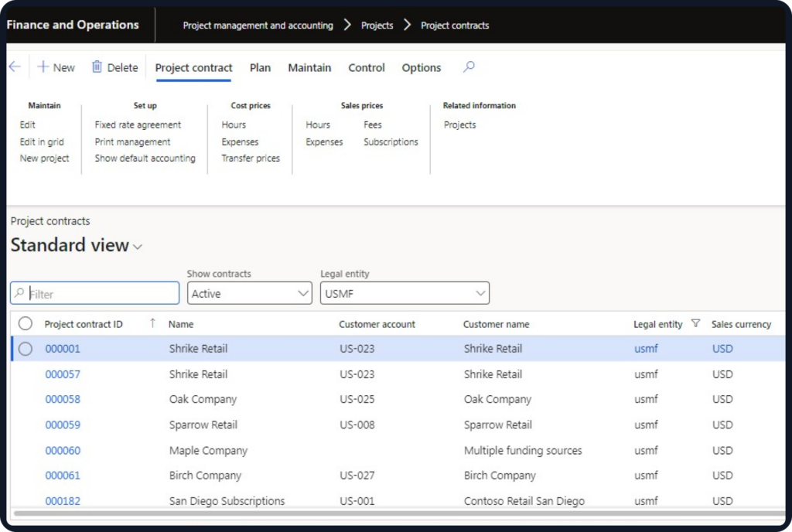Image resolution: width=792 pixels, height=532 pixels.
Task: Open project contract 000057 link
Action: 63,374
